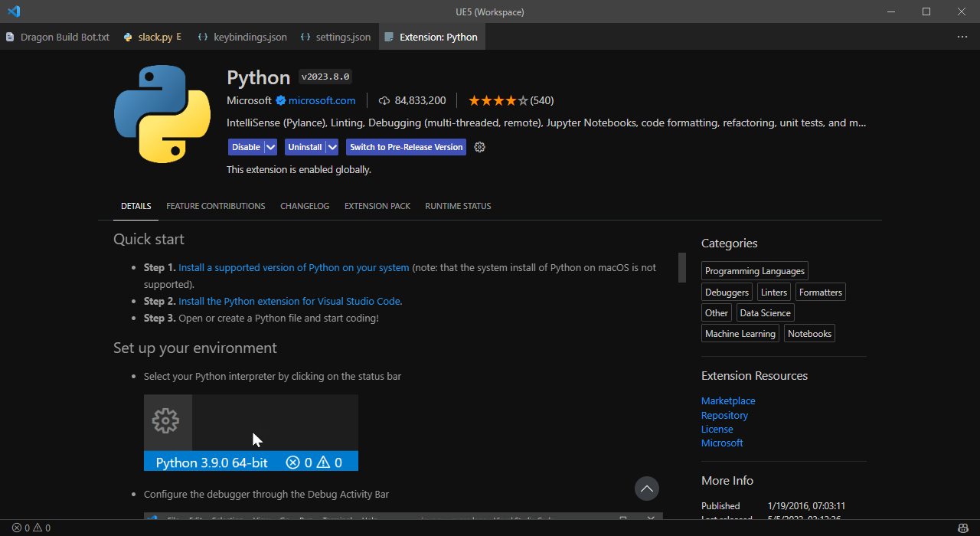Click Switch to Pre-Release Version

point(406,147)
